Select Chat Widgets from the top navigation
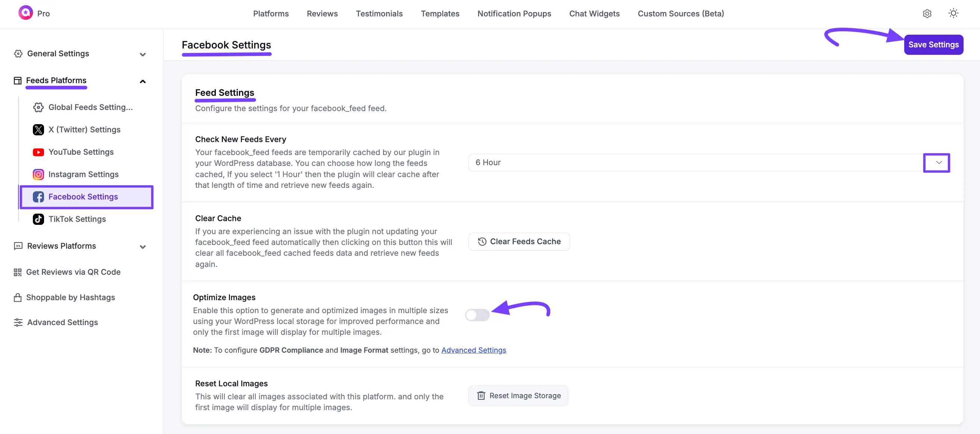The height and width of the screenshot is (434, 980). (x=594, y=13)
